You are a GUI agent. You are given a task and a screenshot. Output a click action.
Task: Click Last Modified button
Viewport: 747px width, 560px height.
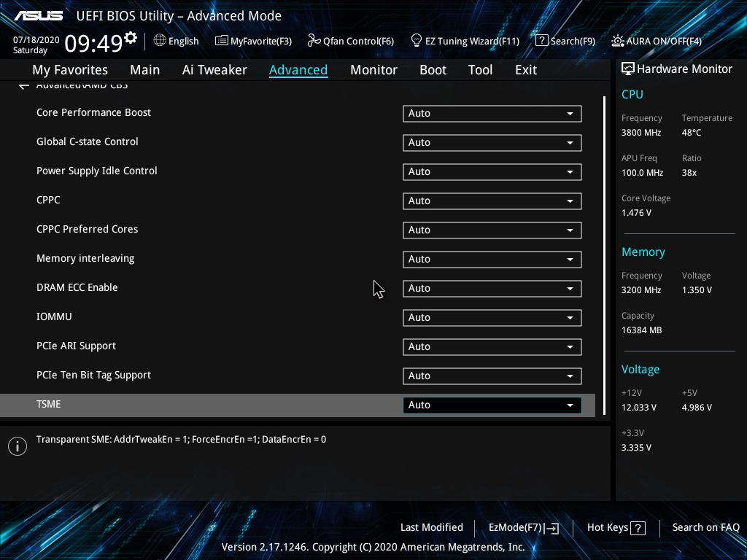click(432, 528)
